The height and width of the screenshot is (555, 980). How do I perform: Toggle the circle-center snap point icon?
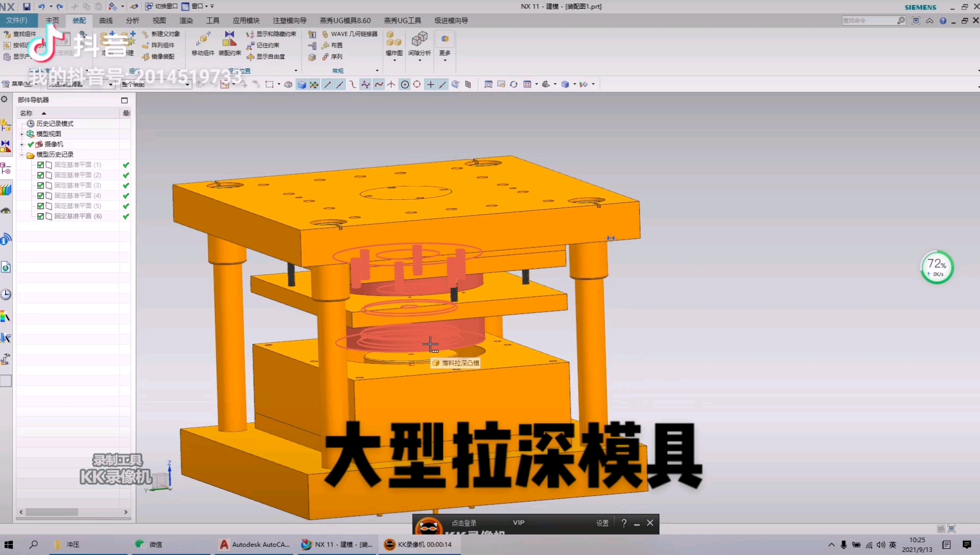405,85
